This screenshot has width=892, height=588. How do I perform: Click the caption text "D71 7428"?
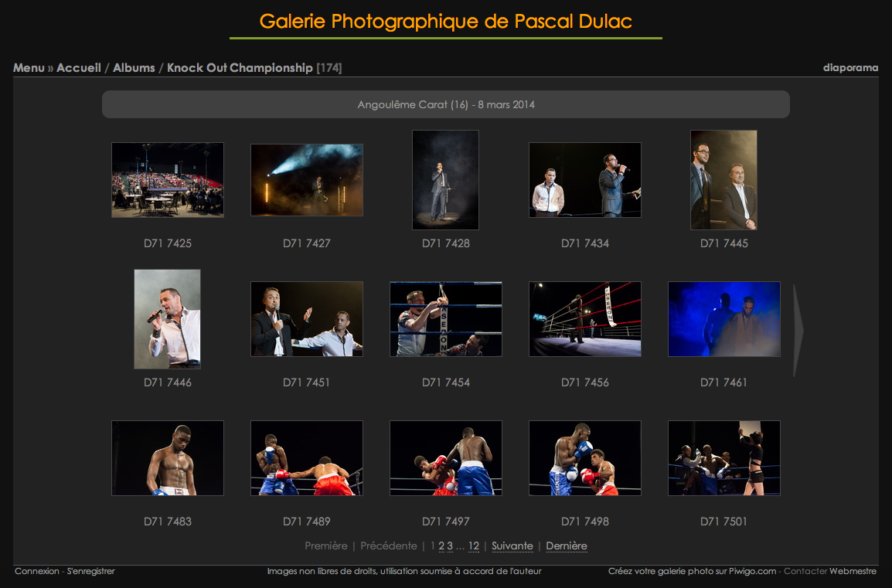445,243
